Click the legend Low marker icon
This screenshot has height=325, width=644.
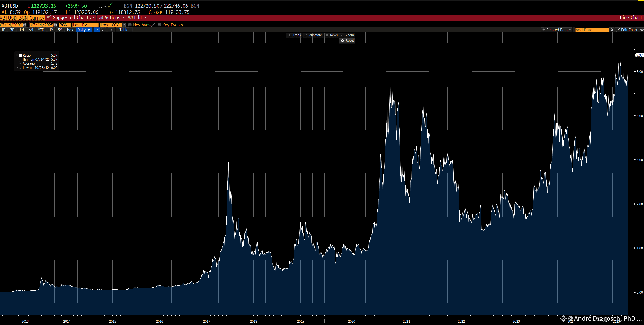(x=20, y=68)
